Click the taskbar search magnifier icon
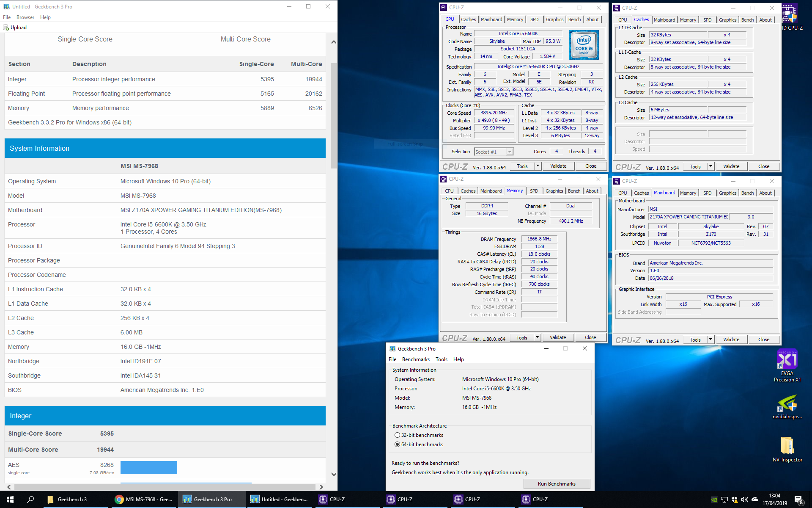 (x=30, y=500)
